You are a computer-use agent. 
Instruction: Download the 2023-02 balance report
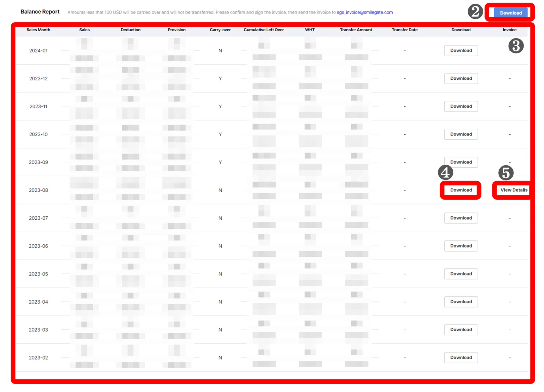(461, 357)
